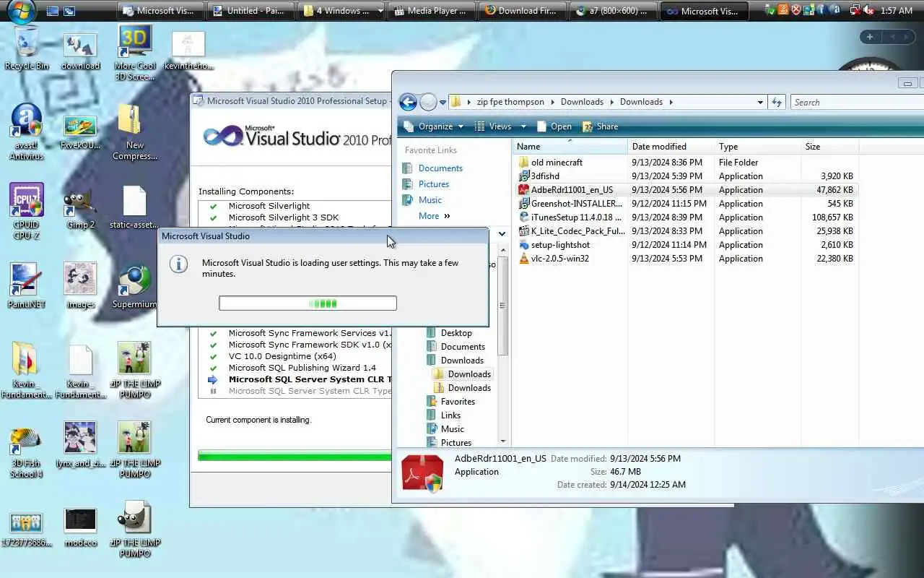Select More Cool 3D Screensavers desktop shortcut
Image resolution: width=924 pixels, height=578 pixels.
point(135,52)
